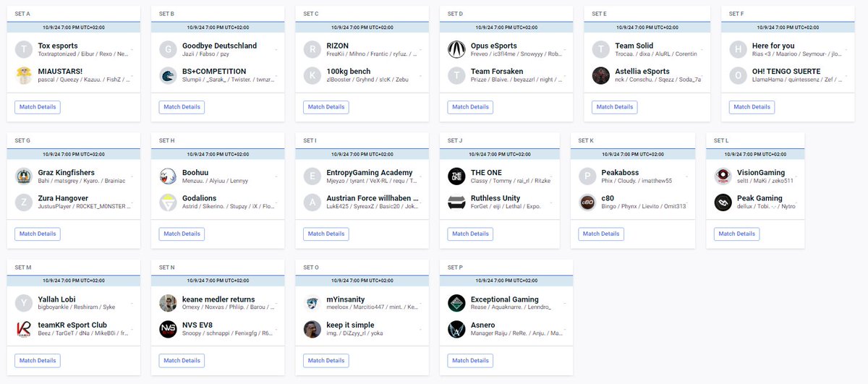This screenshot has width=868, height=384.
Task: Show Match Details for Set J
Action: pyautogui.click(x=470, y=234)
